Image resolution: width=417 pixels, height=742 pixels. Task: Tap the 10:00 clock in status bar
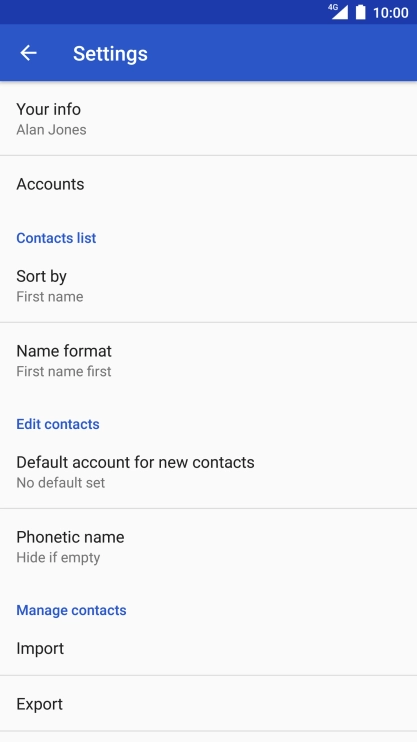click(x=390, y=12)
